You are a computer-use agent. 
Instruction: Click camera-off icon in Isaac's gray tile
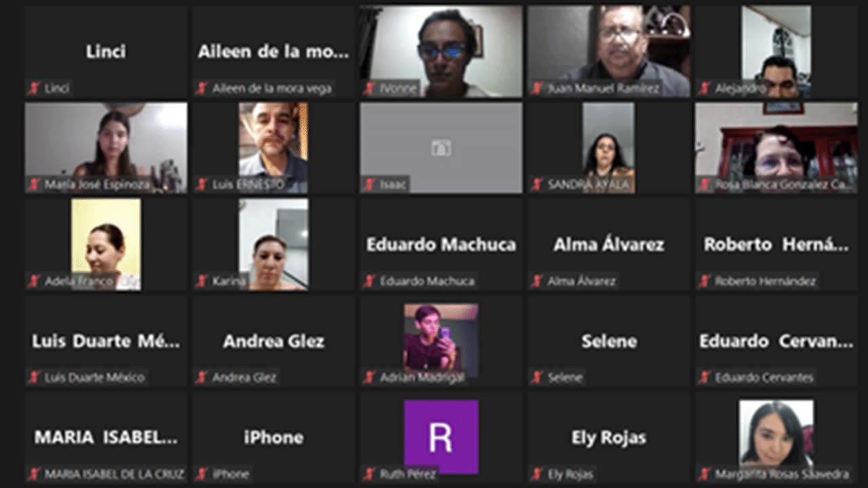click(441, 148)
